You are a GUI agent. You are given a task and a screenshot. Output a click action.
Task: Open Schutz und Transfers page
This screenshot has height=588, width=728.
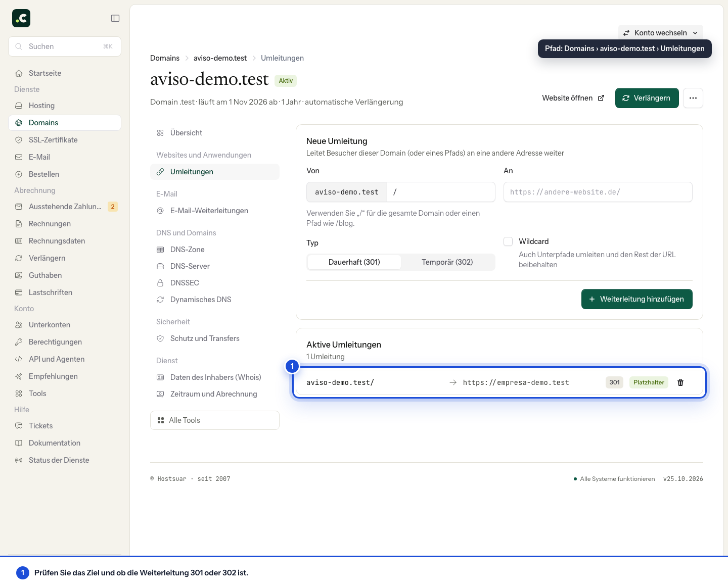215,338
